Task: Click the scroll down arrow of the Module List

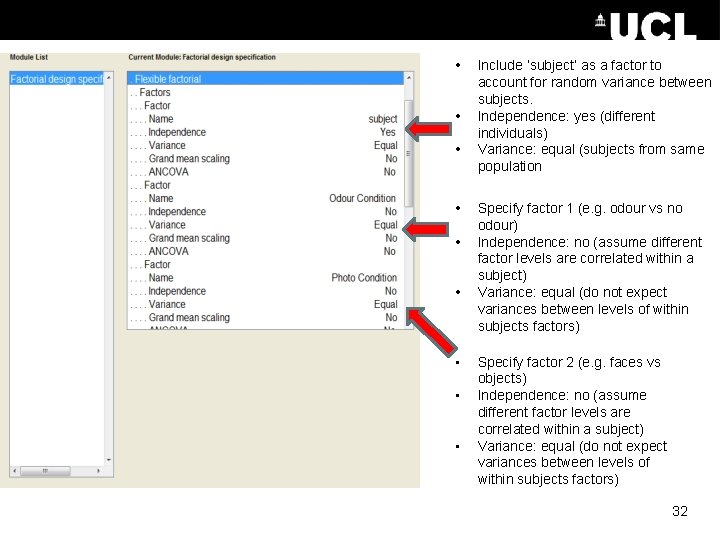Action: (x=109, y=460)
